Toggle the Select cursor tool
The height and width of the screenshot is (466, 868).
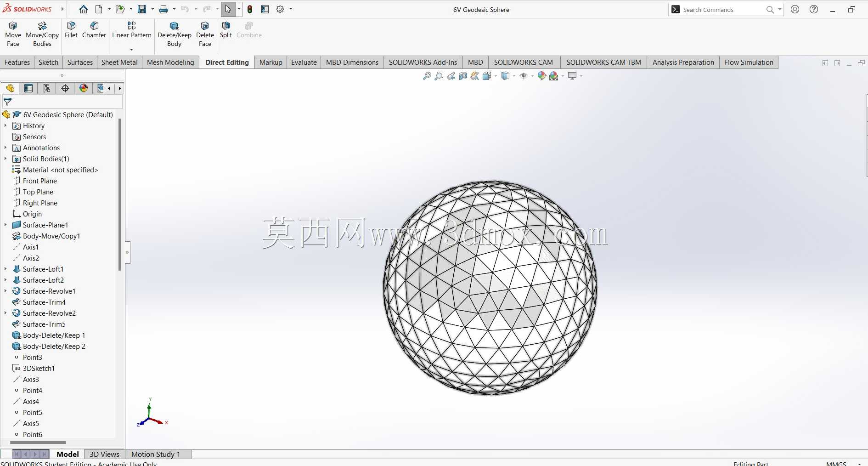228,9
